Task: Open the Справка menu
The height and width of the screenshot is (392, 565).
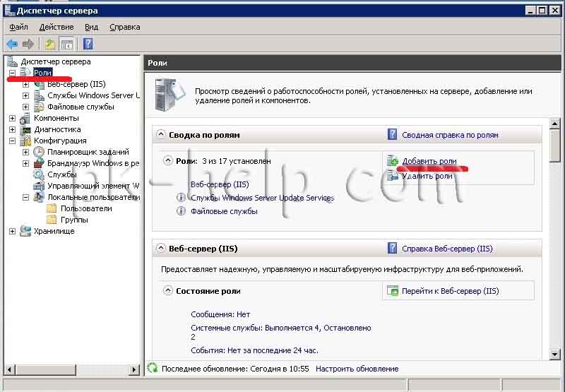Action: point(125,27)
